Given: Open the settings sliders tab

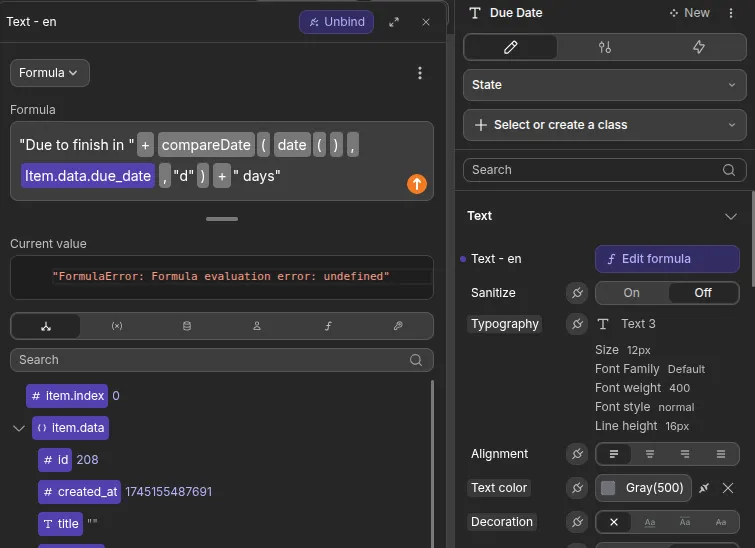Looking at the screenshot, I should pyautogui.click(x=605, y=47).
